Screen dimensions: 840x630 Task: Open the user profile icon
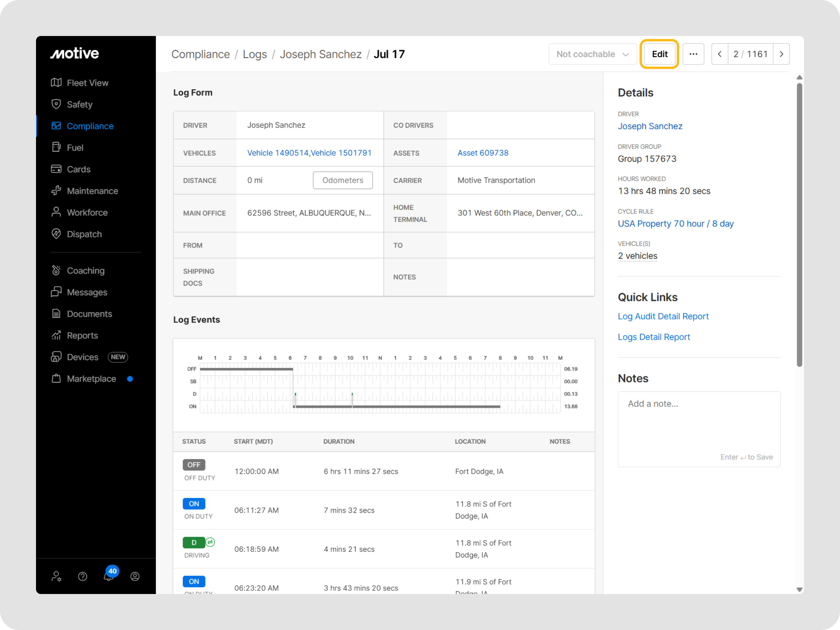[x=135, y=577]
